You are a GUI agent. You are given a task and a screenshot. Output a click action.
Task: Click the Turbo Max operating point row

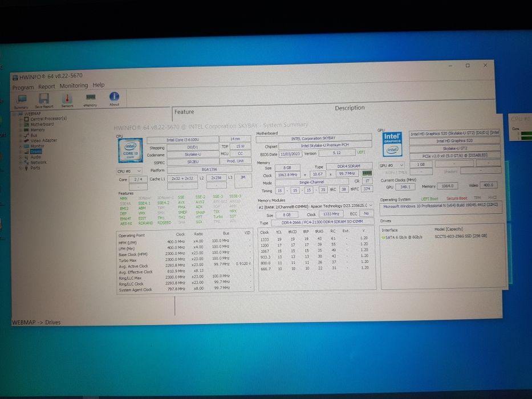[185, 259]
